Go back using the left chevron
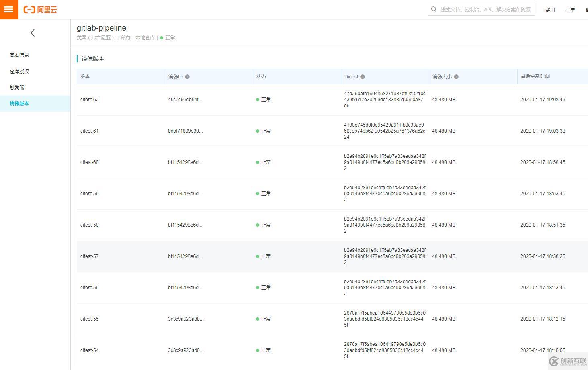The height and width of the screenshot is (370, 588). [33, 33]
